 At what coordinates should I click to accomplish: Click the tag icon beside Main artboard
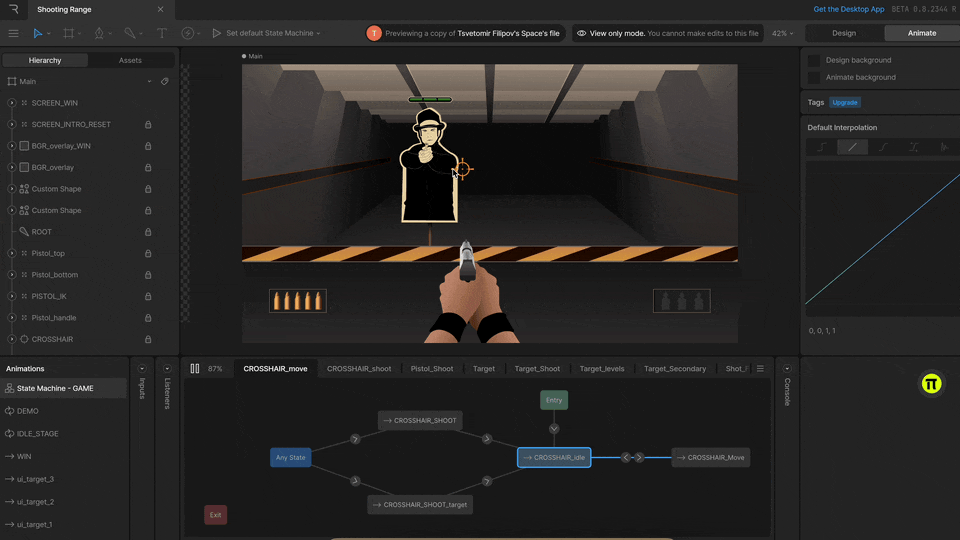(x=165, y=82)
